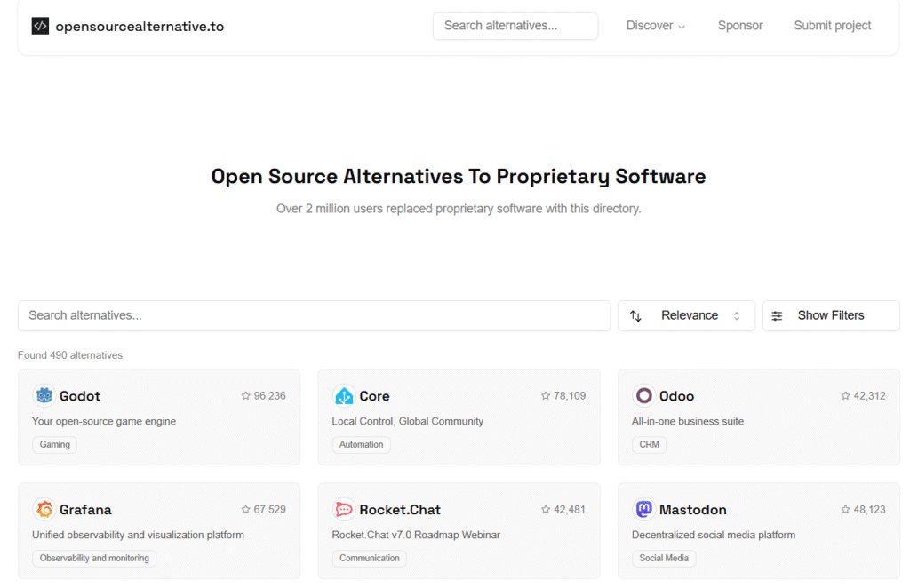Focus the main Search alternatives field
This screenshot has width=910, height=588.
pyautogui.click(x=314, y=315)
